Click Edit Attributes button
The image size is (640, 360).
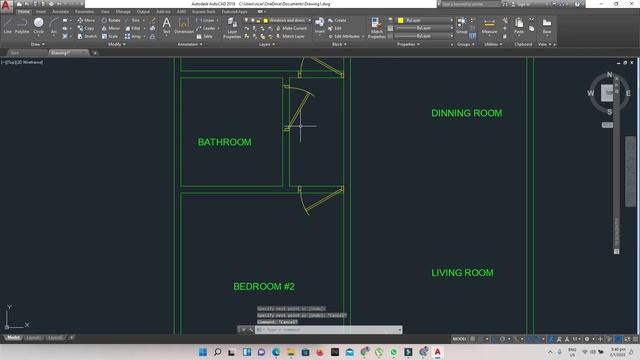[346, 36]
